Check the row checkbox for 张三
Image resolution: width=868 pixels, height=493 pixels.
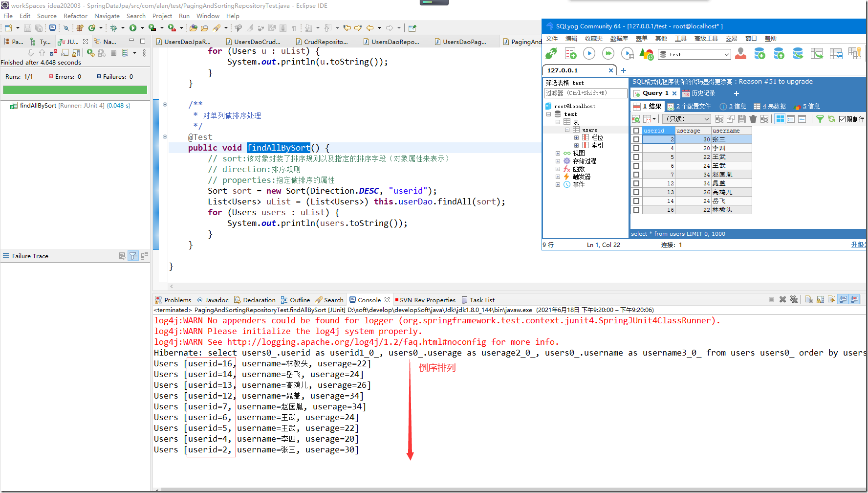pyautogui.click(x=636, y=139)
